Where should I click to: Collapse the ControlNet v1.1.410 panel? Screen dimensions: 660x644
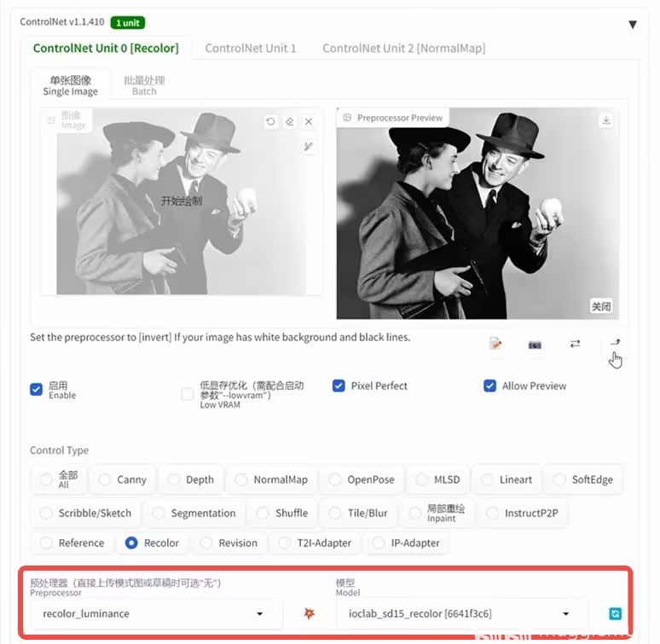(632, 25)
